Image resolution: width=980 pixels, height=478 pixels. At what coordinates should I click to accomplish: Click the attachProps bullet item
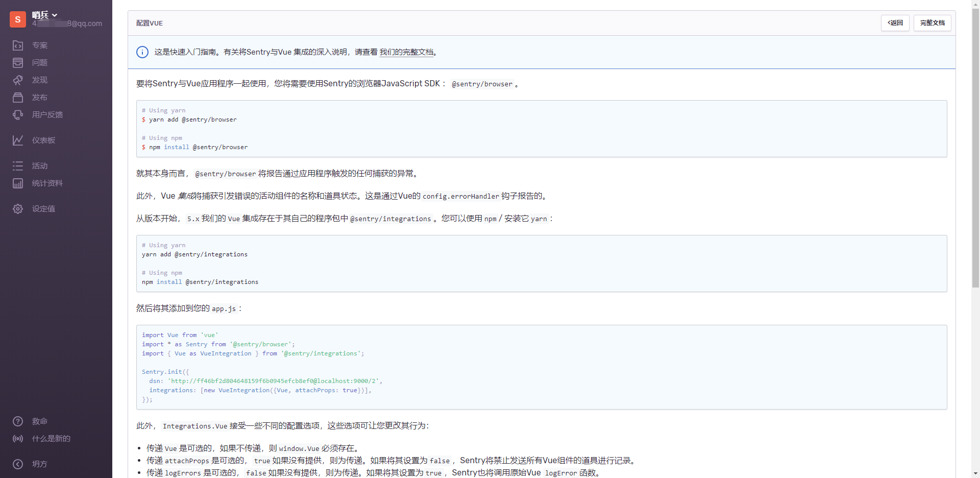391,461
